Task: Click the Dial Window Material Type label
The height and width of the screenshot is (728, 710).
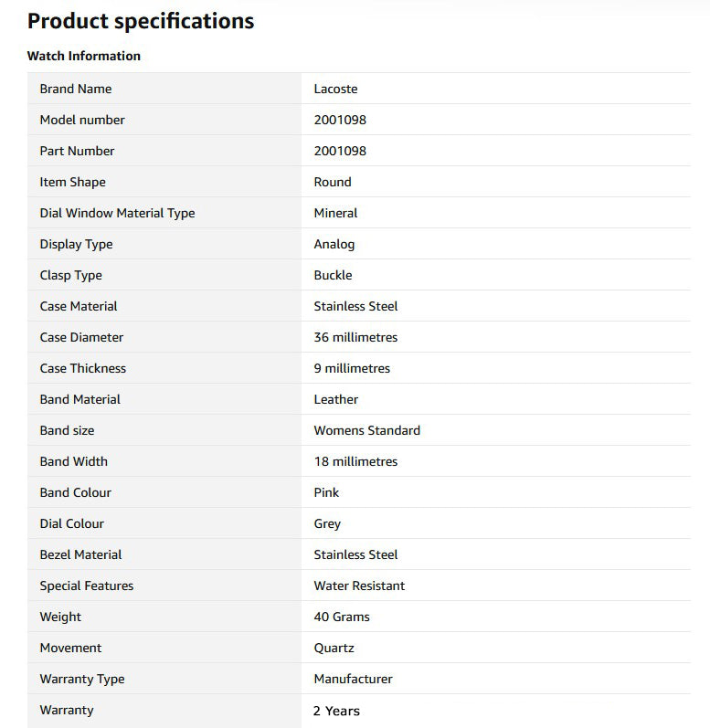Action: point(118,213)
